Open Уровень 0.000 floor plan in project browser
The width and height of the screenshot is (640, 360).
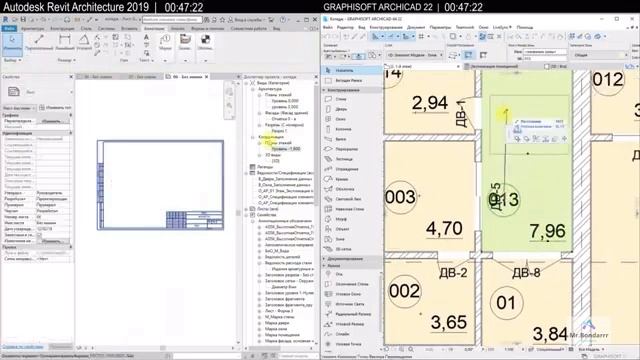coord(285,101)
